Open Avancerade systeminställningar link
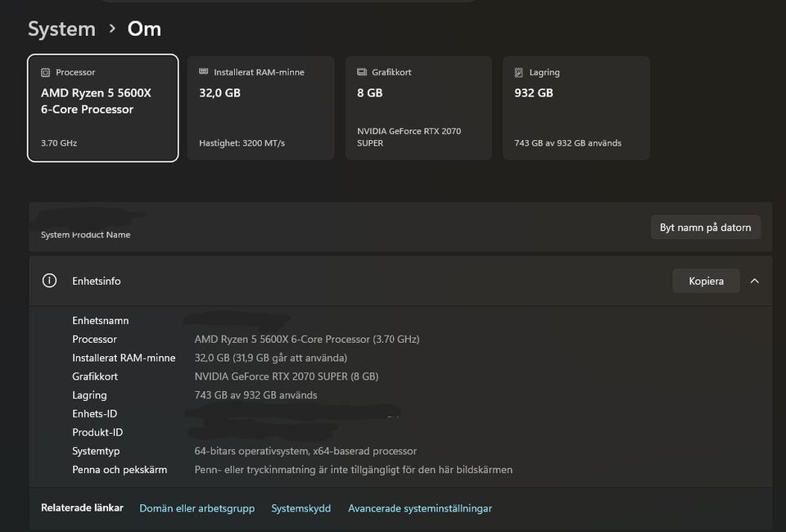 (x=420, y=508)
